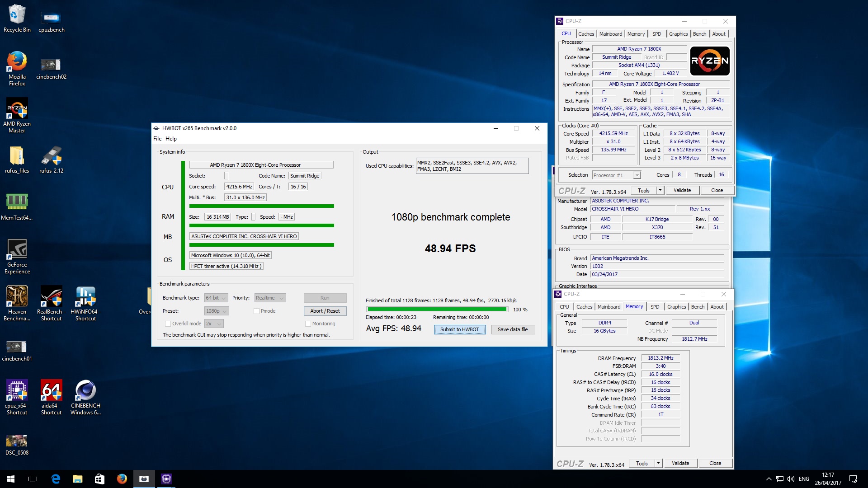Open the Overkill mode 2x dropdown

(x=214, y=324)
